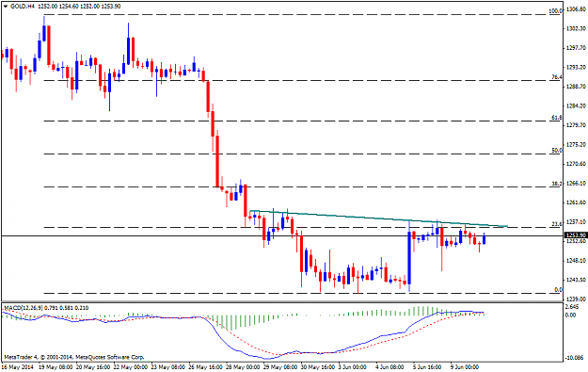
Task: Click the 2.645 MACD scale value
Action: tap(571, 307)
